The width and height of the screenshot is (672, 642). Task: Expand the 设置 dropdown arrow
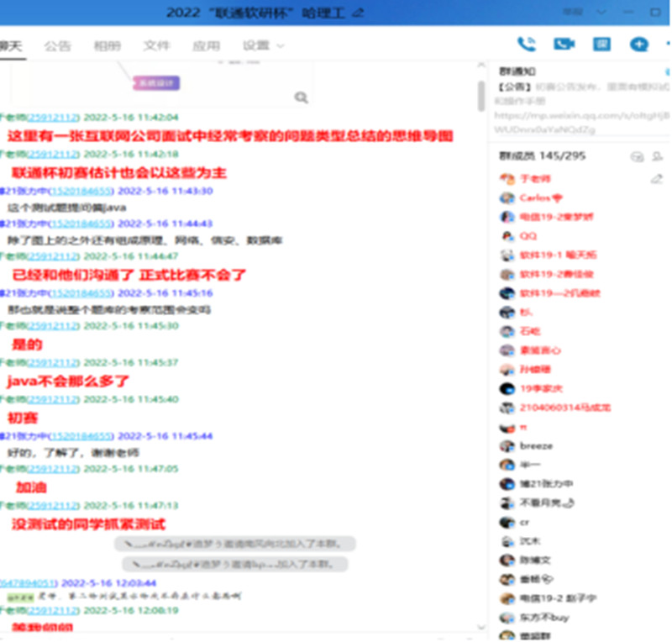(x=281, y=46)
